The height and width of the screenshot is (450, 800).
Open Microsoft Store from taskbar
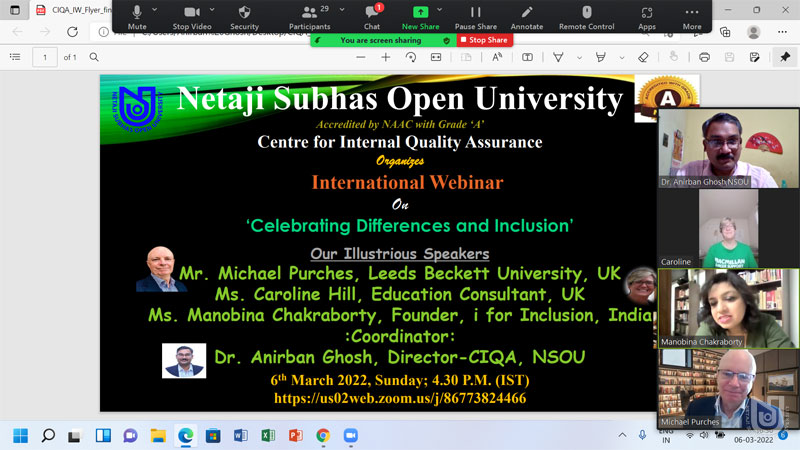tap(213, 436)
